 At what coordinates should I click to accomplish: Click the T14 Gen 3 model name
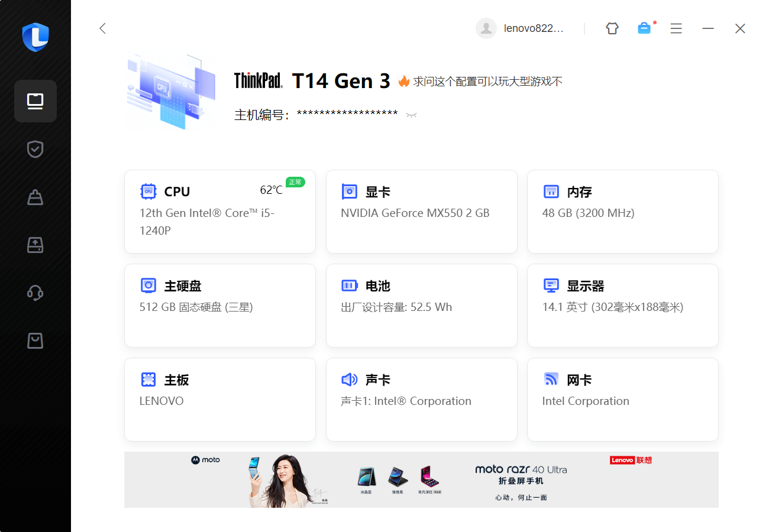(x=341, y=81)
